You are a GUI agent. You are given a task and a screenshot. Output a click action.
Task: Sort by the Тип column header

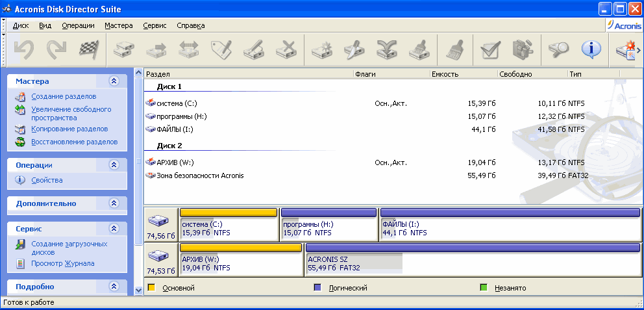(x=593, y=74)
